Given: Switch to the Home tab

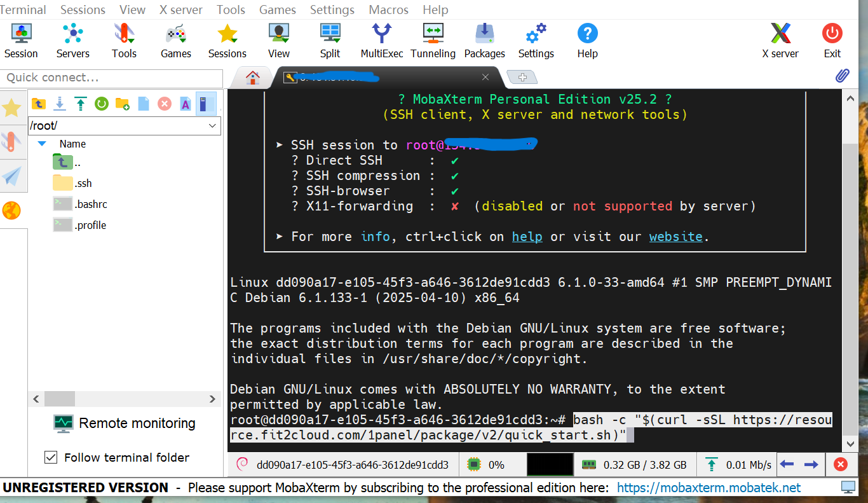Looking at the screenshot, I should (x=253, y=78).
